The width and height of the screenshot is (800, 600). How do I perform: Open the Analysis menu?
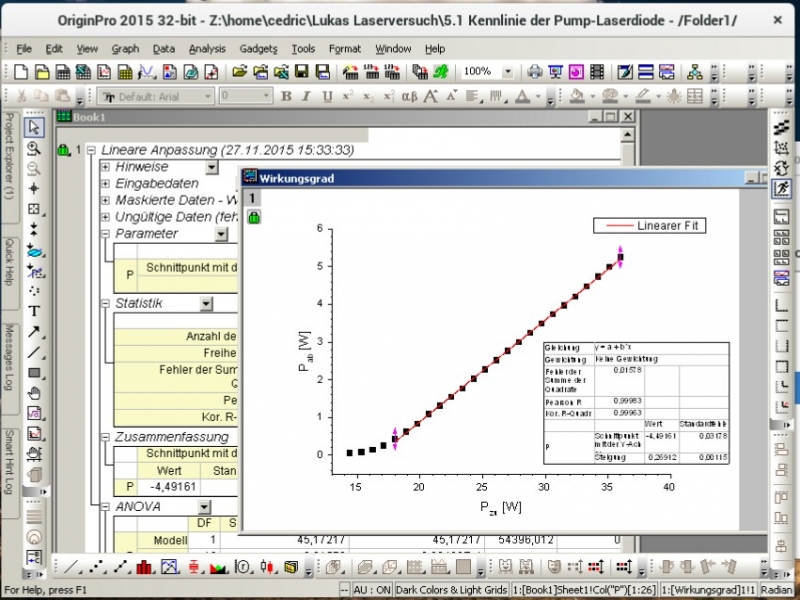(x=207, y=49)
